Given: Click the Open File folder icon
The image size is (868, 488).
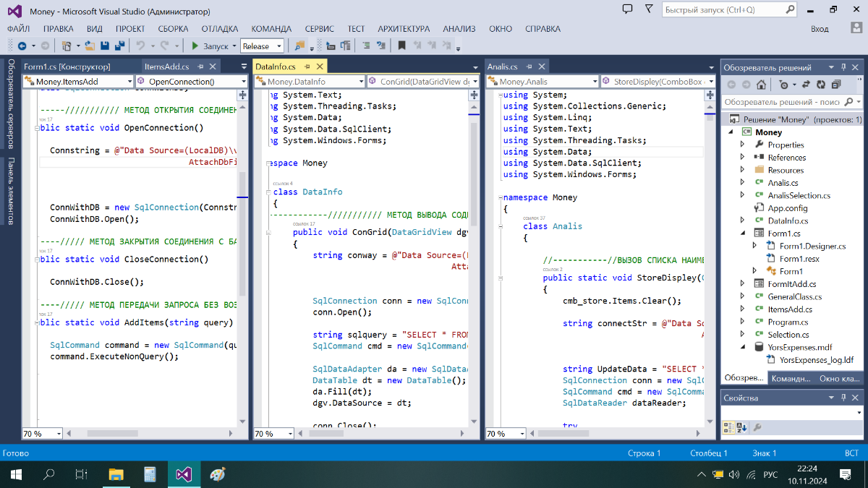Looking at the screenshot, I should 90,46.
